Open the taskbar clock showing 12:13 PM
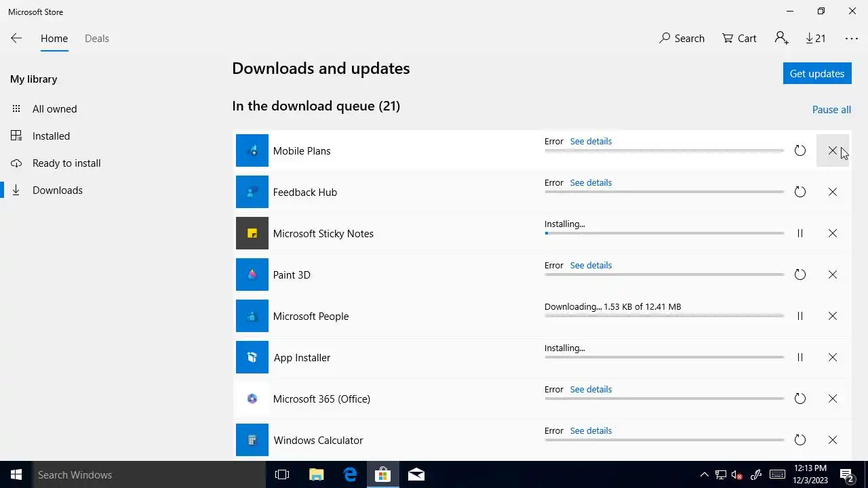This screenshot has width=868, height=488. tap(810, 474)
